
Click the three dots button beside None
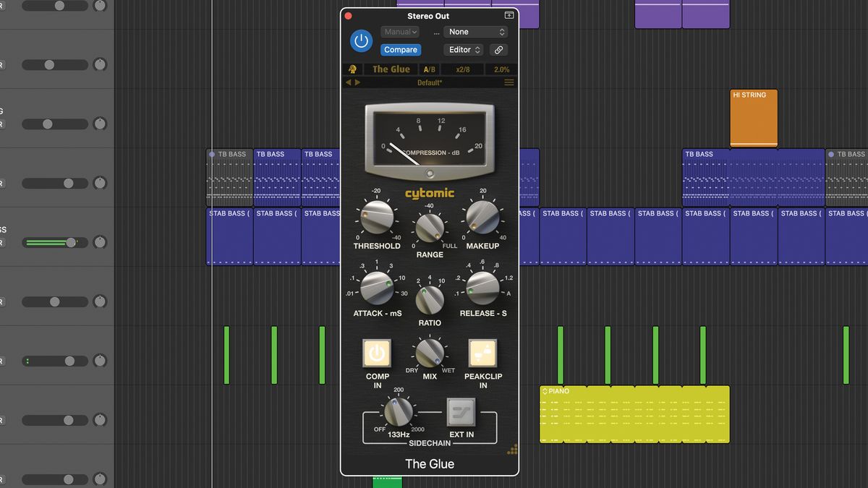437,33
